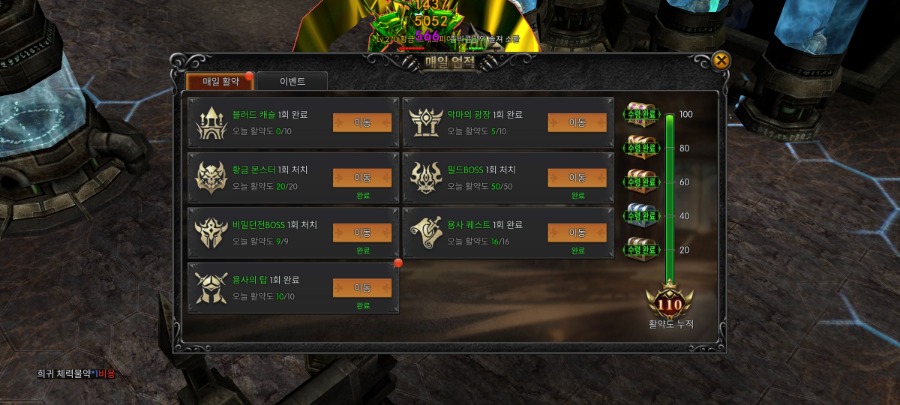Click 이동 button for 악마의 광장

(577, 123)
